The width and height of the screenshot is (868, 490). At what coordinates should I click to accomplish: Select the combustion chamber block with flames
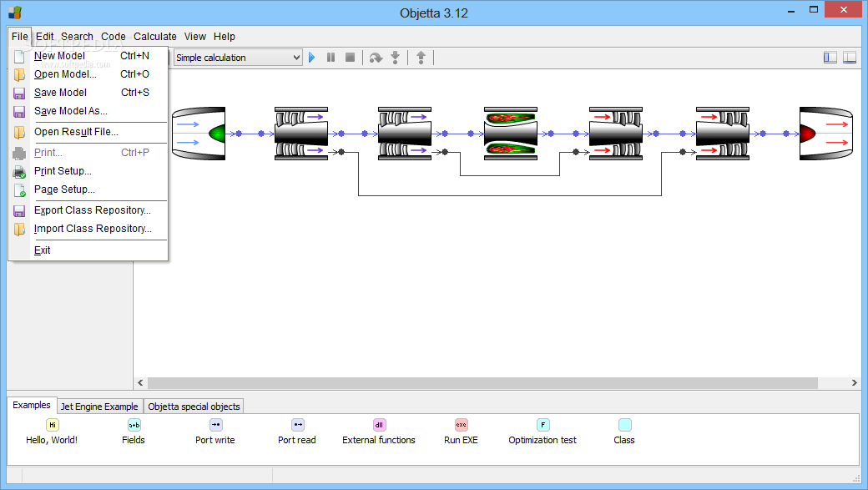[x=511, y=134]
